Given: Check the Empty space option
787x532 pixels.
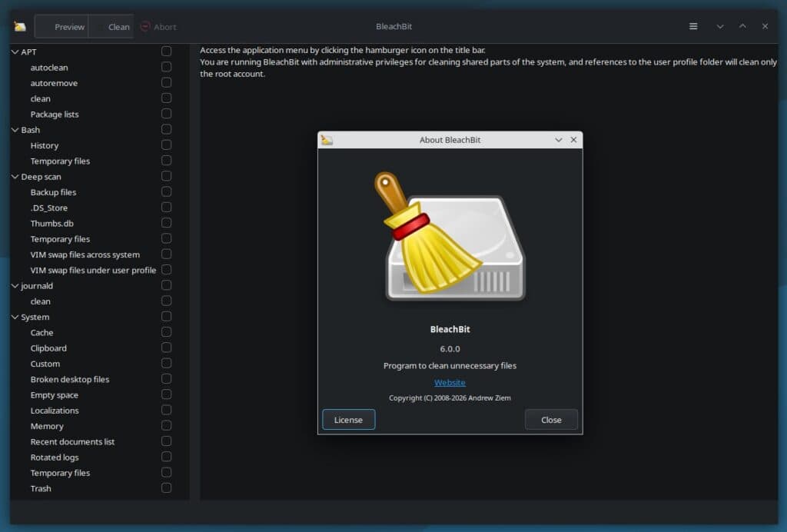Looking at the screenshot, I should (166, 394).
